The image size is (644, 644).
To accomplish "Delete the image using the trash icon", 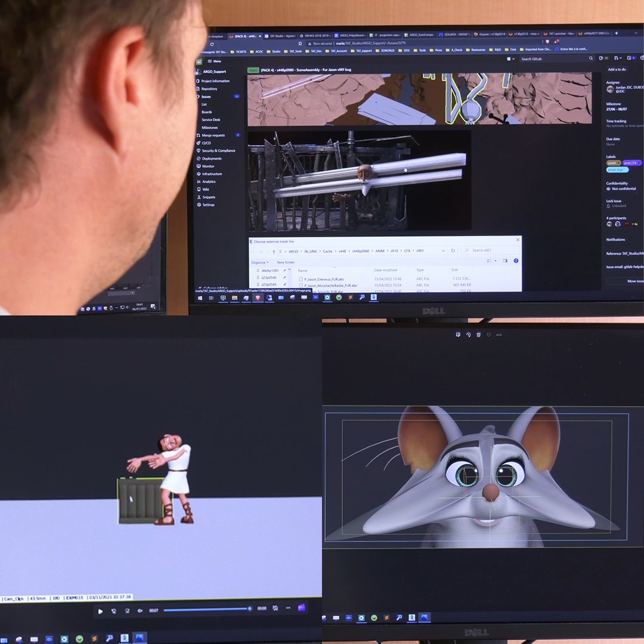I will tap(478, 335).
